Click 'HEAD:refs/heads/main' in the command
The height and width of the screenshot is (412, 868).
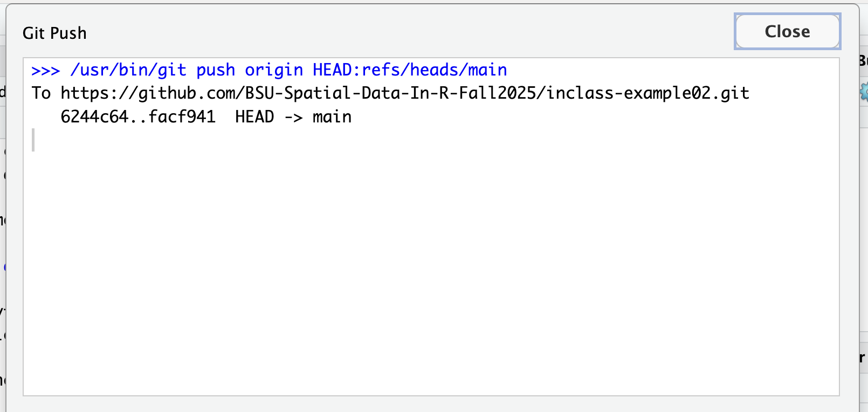[410, 70]
